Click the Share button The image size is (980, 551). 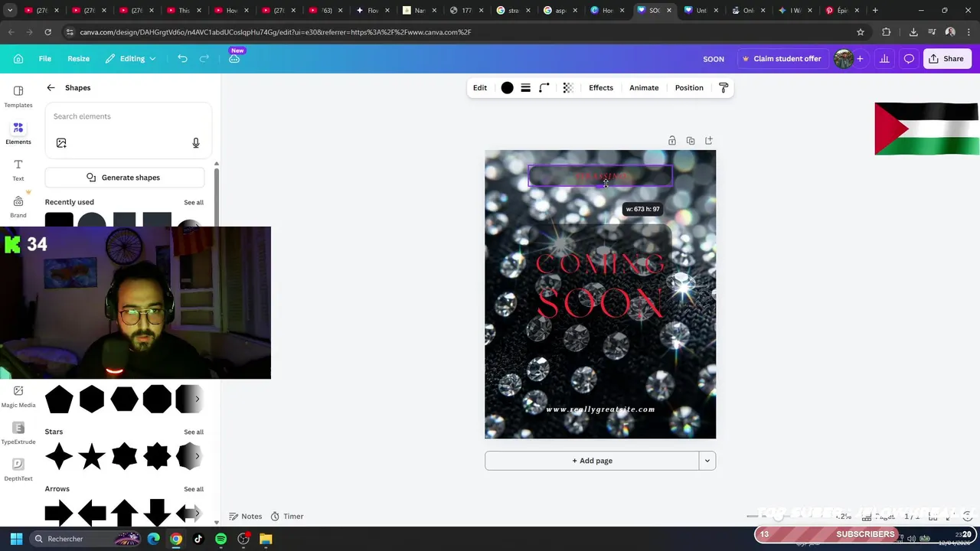(947, 59)
